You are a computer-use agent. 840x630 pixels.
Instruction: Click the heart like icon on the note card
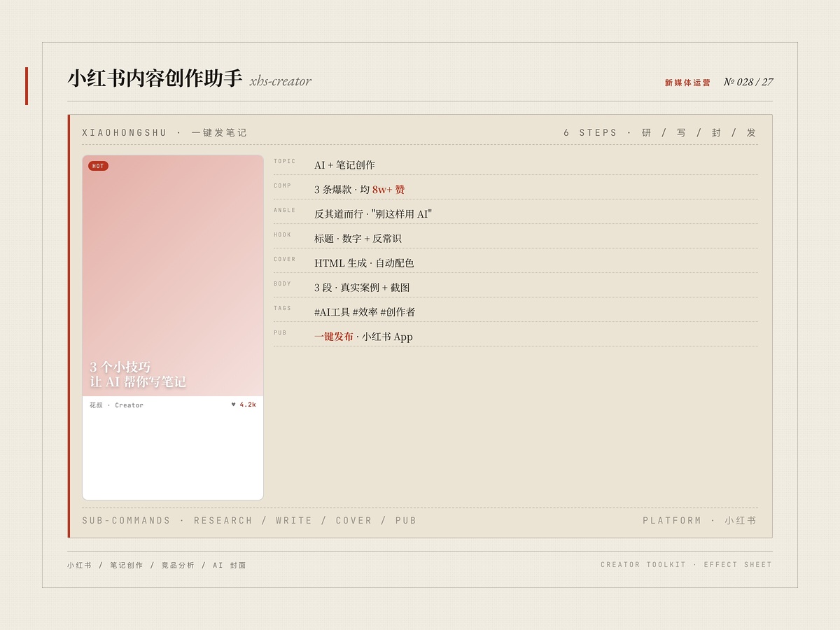pos(234,405)
